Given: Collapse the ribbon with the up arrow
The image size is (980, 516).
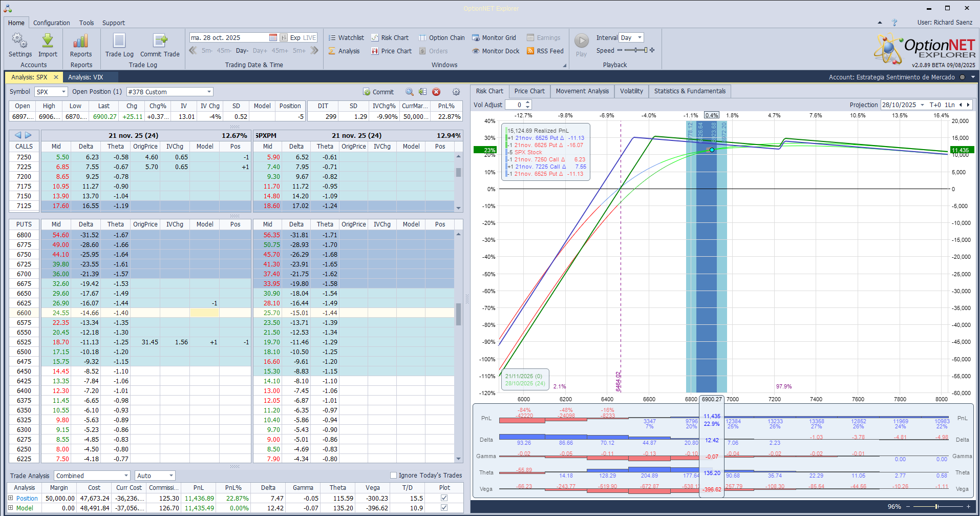Looking at the screenshot, I should pyautogui.click(x=880, y=23).
